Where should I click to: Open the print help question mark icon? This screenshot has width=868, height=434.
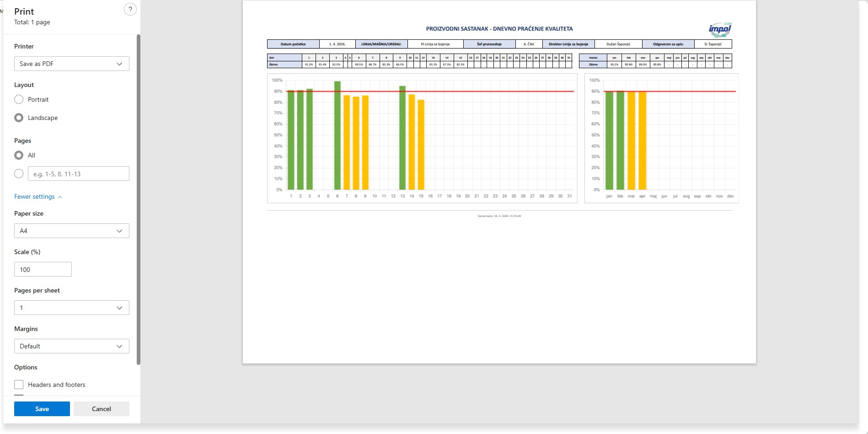coord(130,9)
